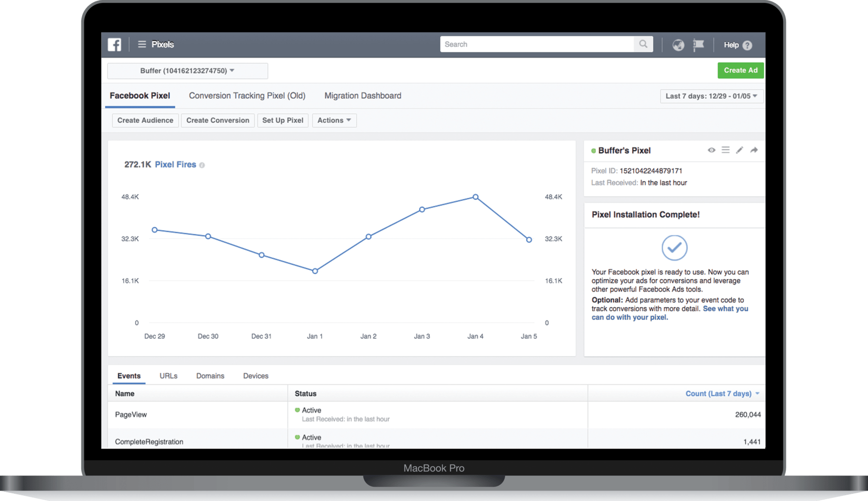Click the Pixel Installation Complete! heading
The image size is (868, 501).
645,215
